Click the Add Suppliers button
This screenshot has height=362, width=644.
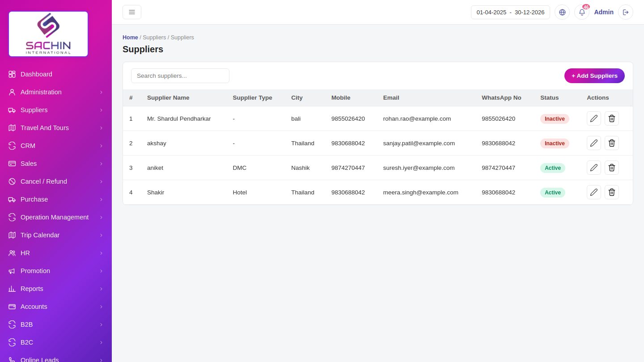click(x=594, y=76)
